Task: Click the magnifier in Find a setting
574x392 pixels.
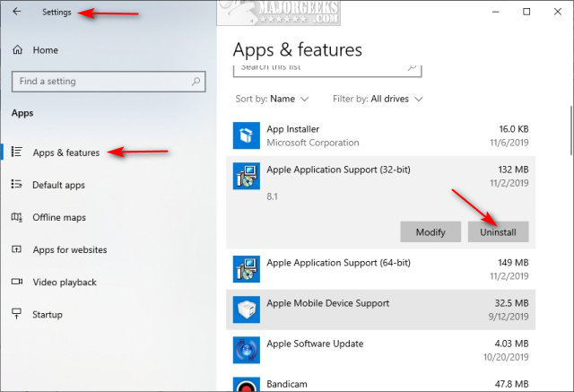Action: 196,82
